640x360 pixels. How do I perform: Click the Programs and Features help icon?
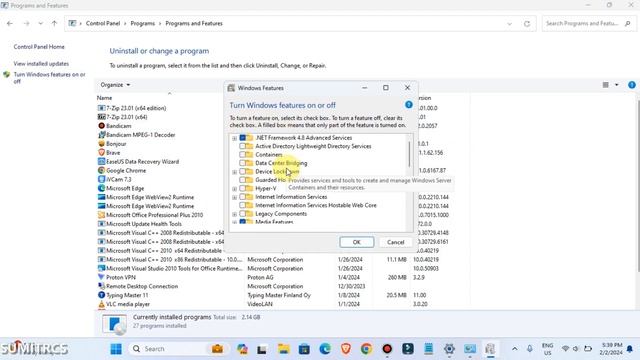[632, 85]
